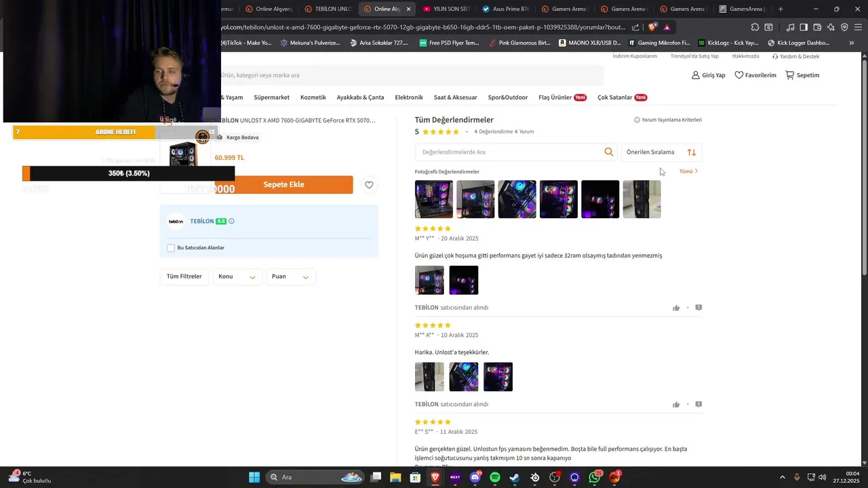
Task: Click the sort arrows icon beside Önerilen Sıralama
Action: coord(691,152)
